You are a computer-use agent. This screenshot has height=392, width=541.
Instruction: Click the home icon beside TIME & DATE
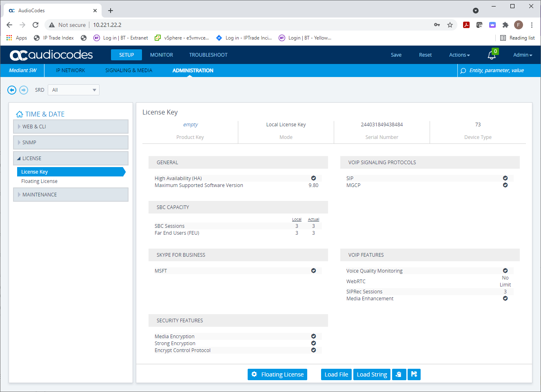click(x=19, y=114)
